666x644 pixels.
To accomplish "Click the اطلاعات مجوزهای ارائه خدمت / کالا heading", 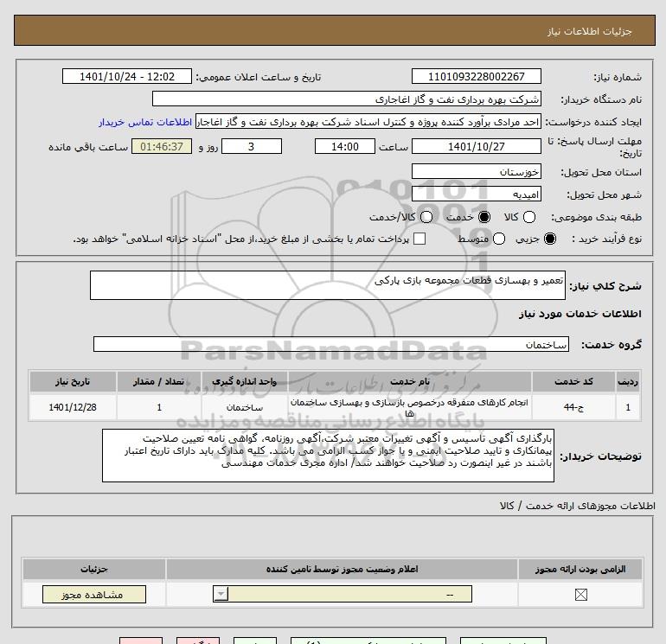I will point(578,506).
